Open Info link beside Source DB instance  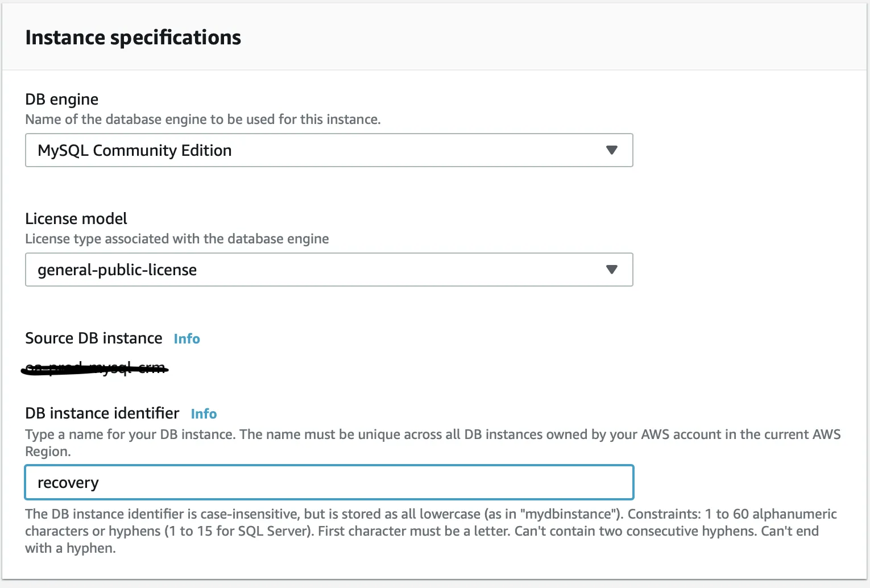187,339
